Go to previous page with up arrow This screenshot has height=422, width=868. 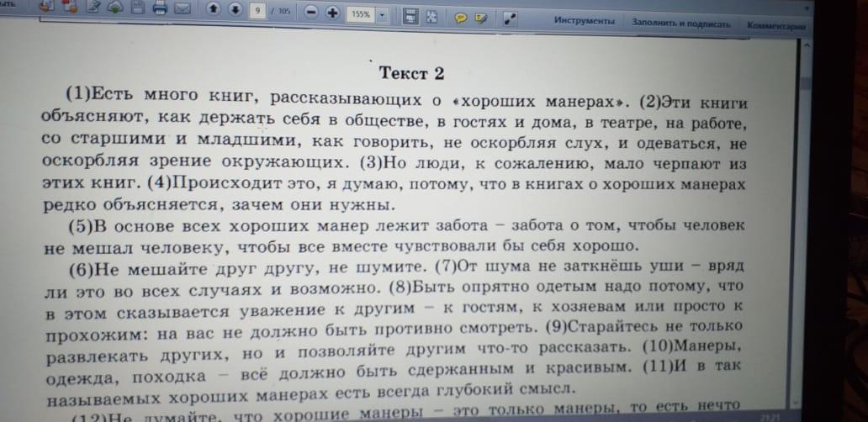(214, 9)
